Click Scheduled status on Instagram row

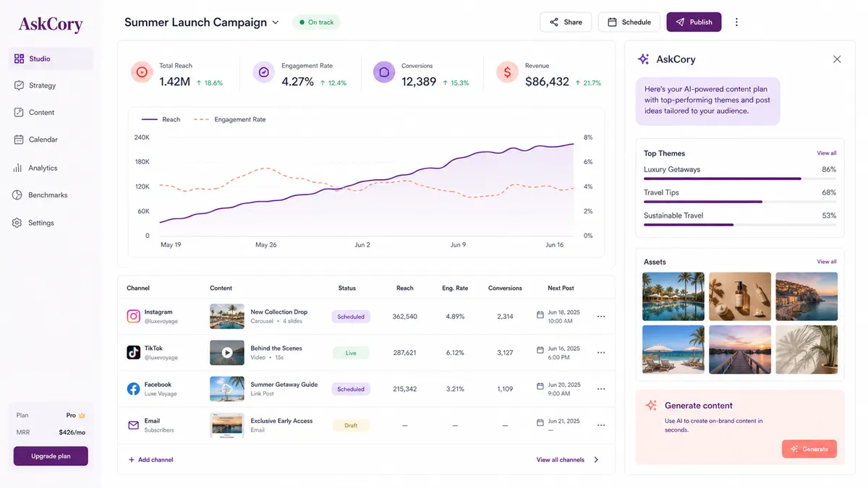(351, 317)
